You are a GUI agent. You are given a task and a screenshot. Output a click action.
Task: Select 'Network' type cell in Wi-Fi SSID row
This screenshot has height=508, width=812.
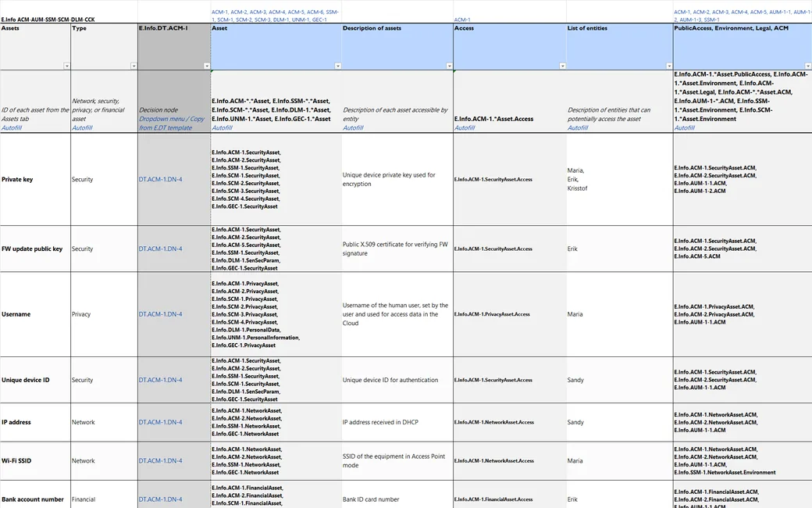pyautogui.click(x=104, y=461)
